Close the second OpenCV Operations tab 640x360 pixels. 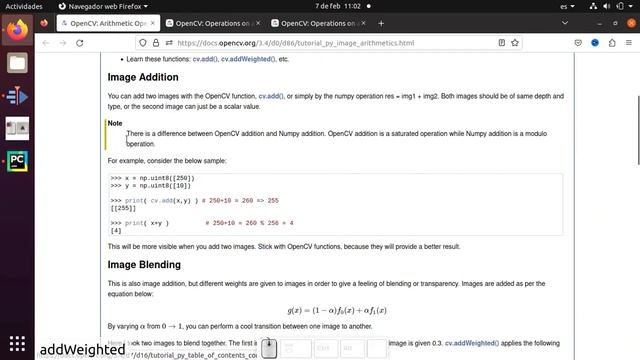pos(258,23)
